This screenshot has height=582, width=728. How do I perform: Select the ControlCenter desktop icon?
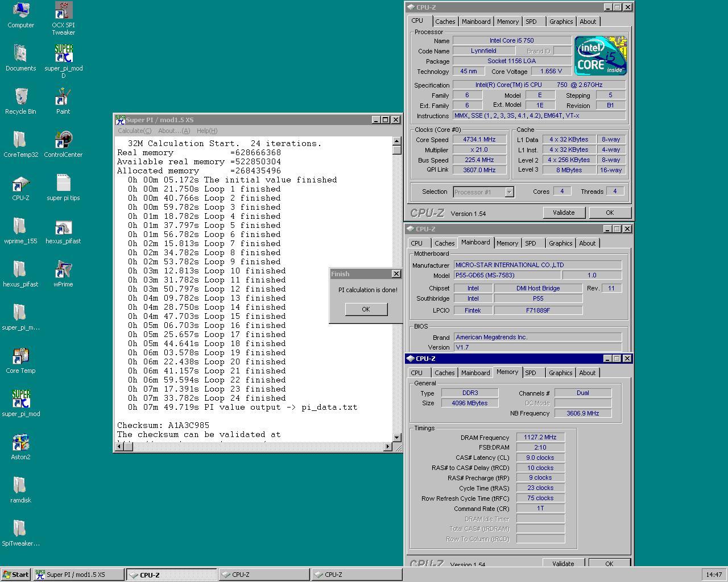[x=63, y=144]
